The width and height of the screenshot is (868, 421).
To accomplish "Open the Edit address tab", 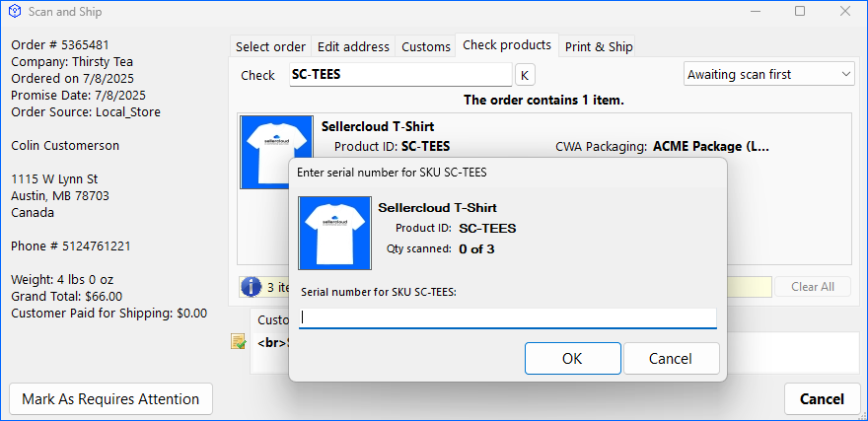I will [x=353, y=46].
